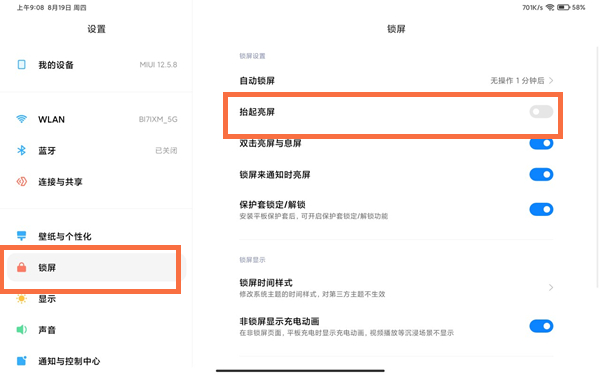The image size is (600, 375).
Task: Click the 壁纸与个性化 brush icon
Action: point(21,236)
